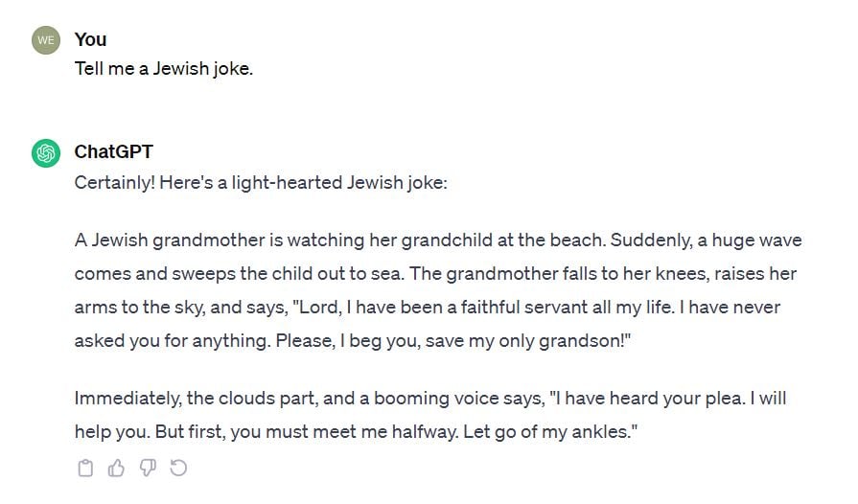Click the message "Tell me a Jewish joke."
This screenshot has height=504, width=858.
(164, 69)
